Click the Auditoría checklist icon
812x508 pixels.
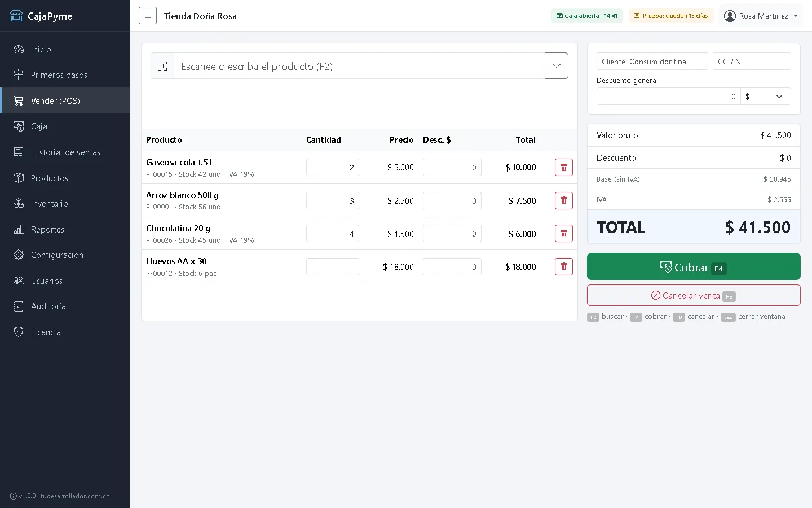click(19, 306)
